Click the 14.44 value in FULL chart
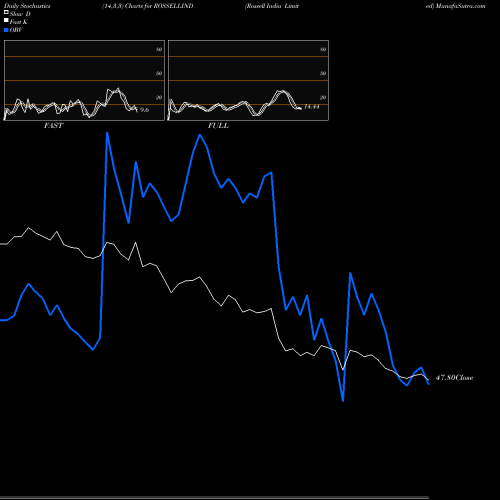The image size is (500, 500). (312, 107)
